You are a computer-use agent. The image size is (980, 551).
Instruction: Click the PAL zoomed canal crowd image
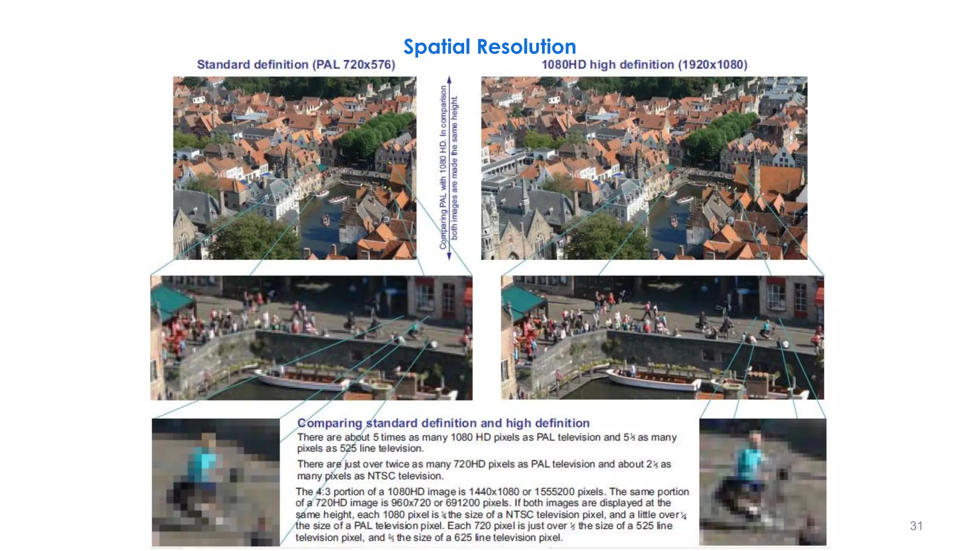coord(312,338)
